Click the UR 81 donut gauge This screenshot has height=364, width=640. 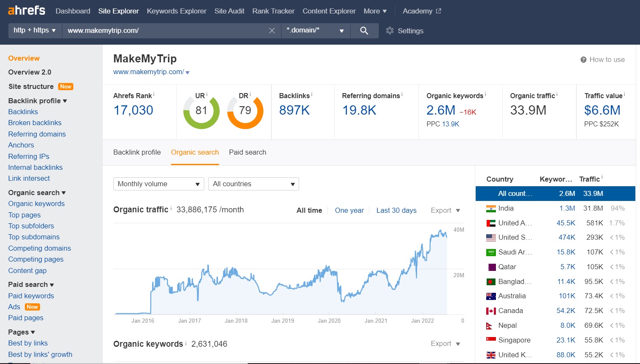pyautogui.click(x=201, y=111)
